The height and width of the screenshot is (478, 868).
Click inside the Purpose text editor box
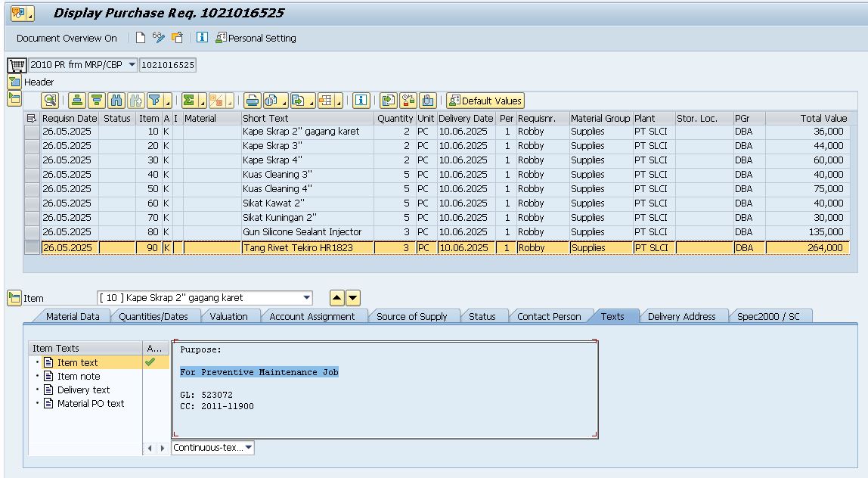point(385,389)
